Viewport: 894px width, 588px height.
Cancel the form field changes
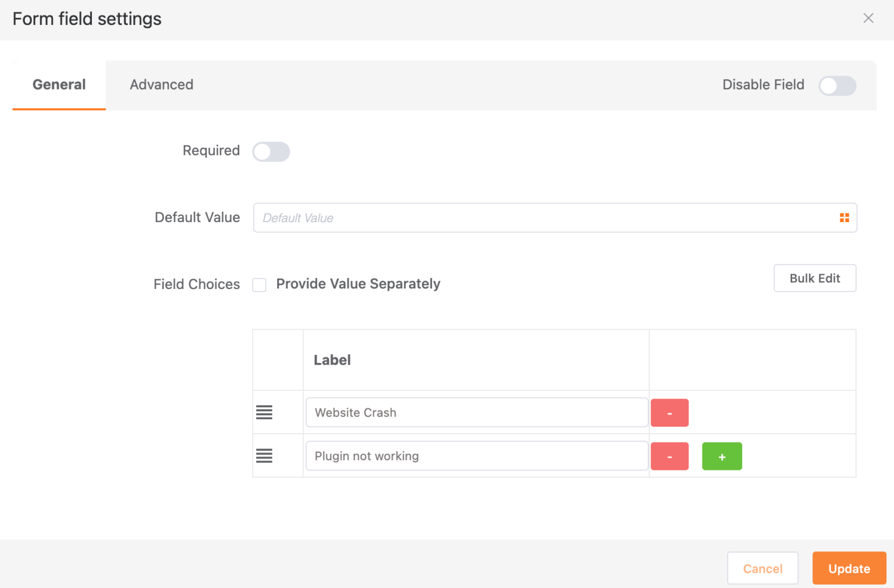[x=762, y=568]
